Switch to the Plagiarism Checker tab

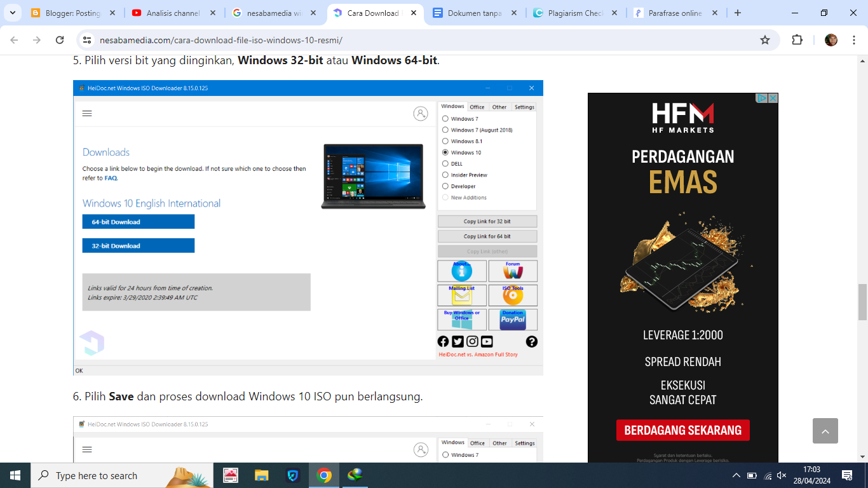click(x=574, y=13)
